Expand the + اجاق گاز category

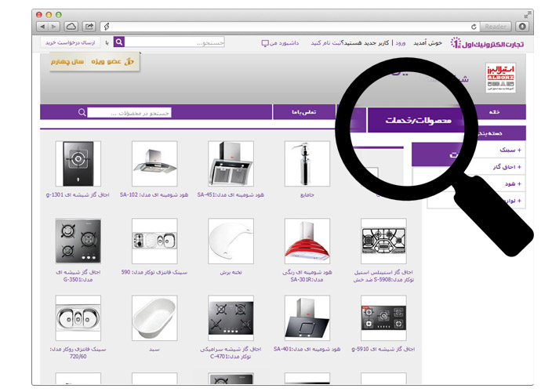tap(507, 167)
